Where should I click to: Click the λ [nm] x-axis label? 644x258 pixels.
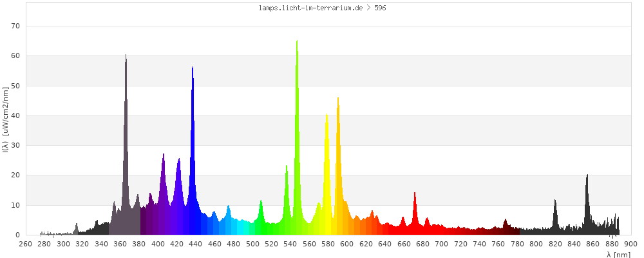tap(618, 254)
